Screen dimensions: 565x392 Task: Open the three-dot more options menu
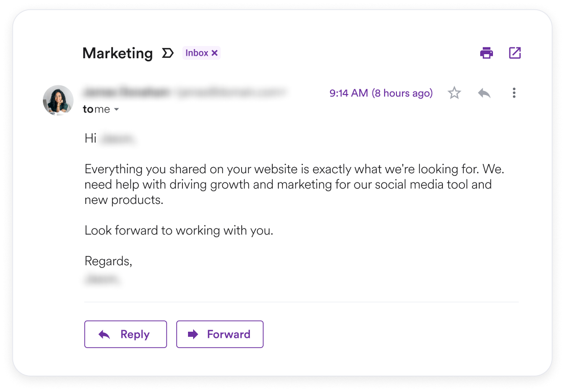[x=514, y=93]
